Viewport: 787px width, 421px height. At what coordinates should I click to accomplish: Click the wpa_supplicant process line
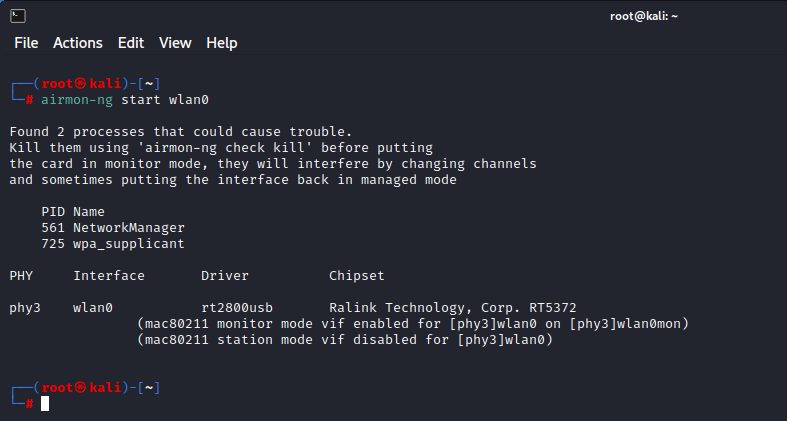[113, 244]
